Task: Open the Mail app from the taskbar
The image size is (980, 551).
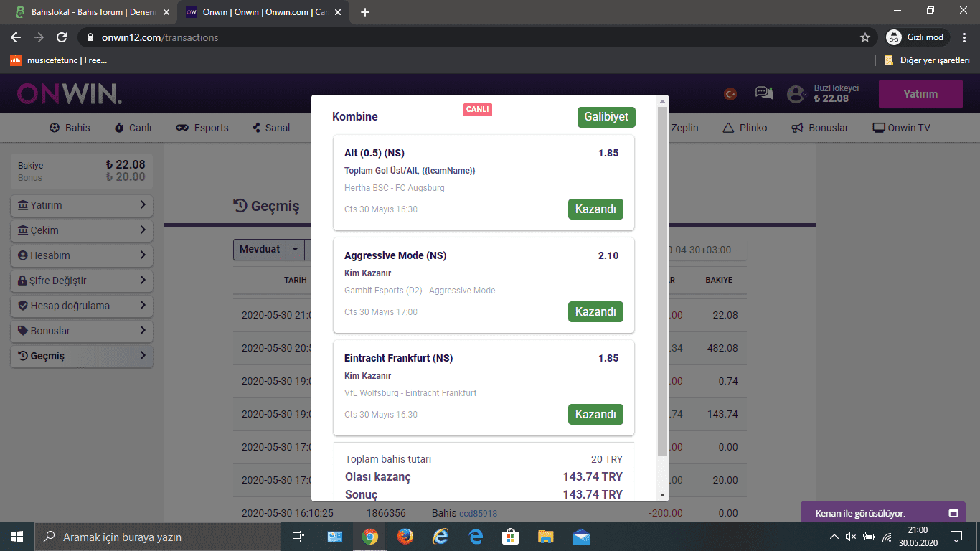Action: point(581,537)
